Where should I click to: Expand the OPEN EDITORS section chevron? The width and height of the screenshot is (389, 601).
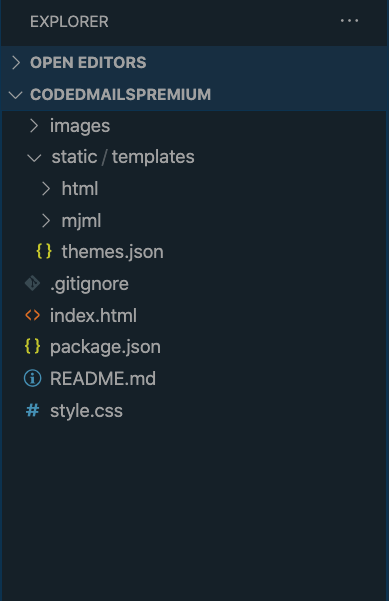pyautogui.click(x=16, y=62)
